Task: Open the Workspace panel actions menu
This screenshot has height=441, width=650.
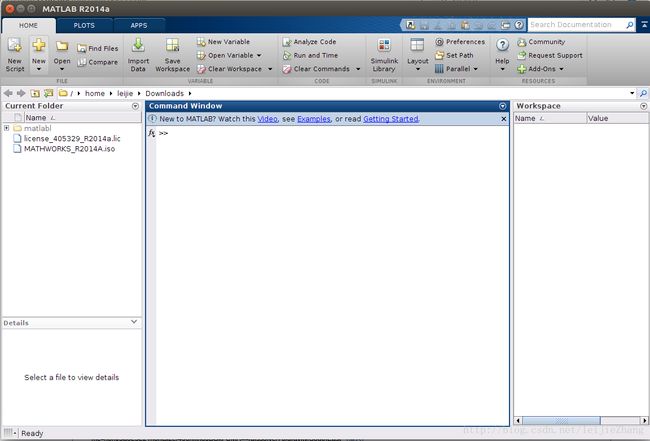Action: point(643,106)
